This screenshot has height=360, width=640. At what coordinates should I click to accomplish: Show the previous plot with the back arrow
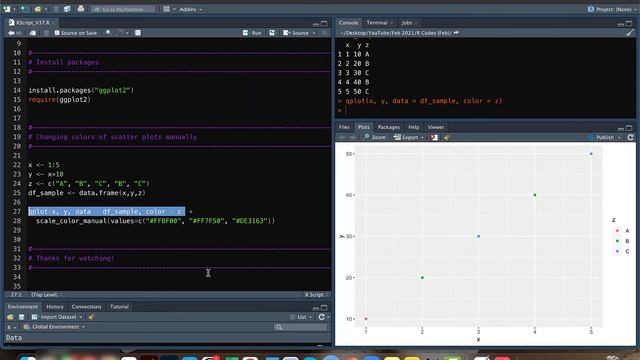coord(342,138)
